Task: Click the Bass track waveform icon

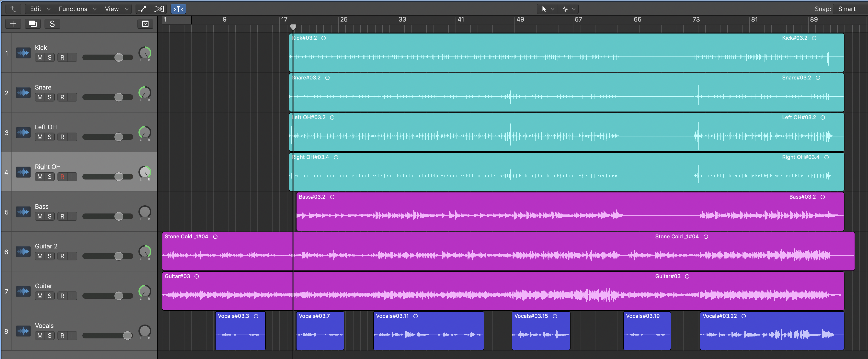Action: click(x=23, y=212)
